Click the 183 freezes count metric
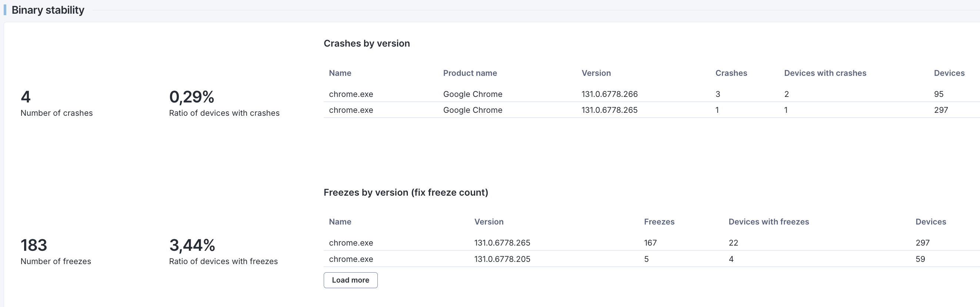This screenshot has width=980, height=307. coord(33,245)
